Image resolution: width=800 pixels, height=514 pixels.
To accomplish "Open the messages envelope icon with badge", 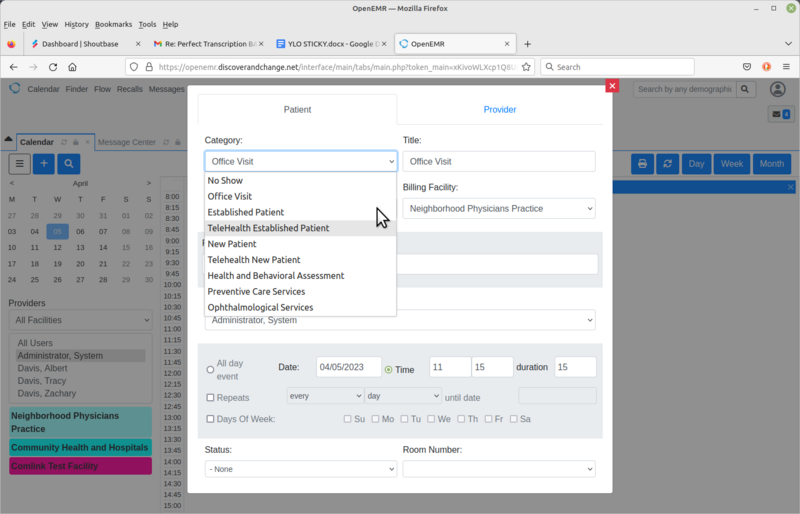I will coord(780,114).
